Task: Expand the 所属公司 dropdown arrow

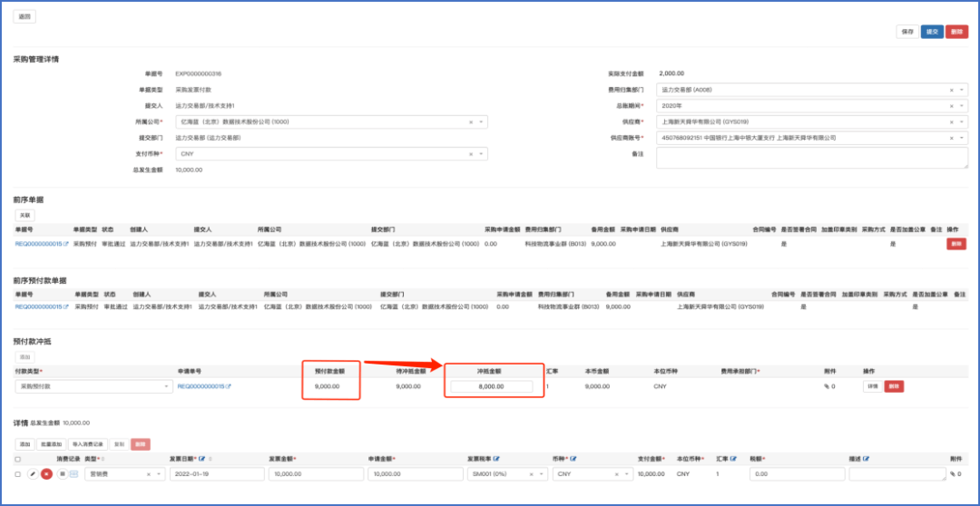Action: pos(481,122)
